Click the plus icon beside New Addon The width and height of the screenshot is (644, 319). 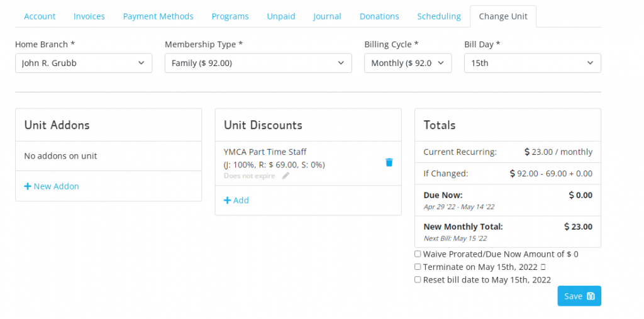tap(28, 186)
